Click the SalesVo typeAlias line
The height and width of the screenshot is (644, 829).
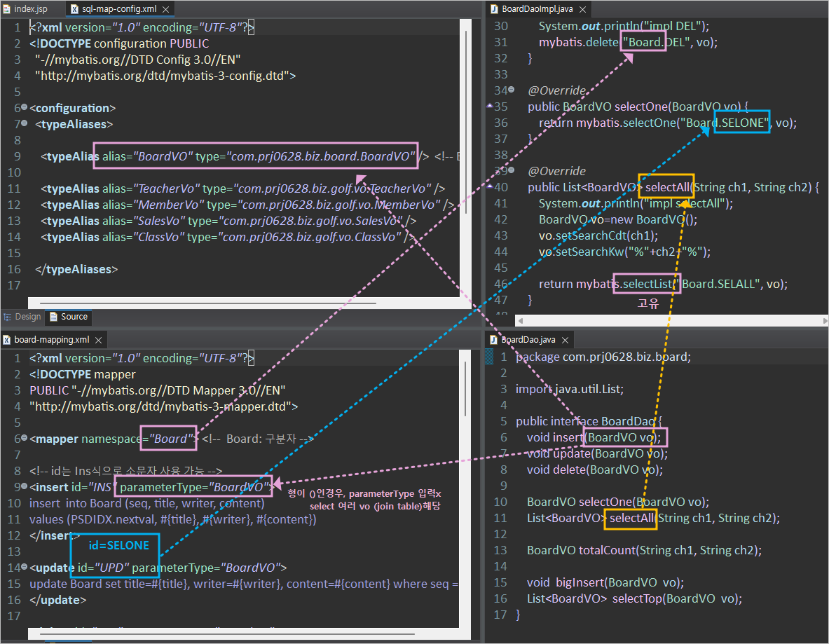coord(228,221)
